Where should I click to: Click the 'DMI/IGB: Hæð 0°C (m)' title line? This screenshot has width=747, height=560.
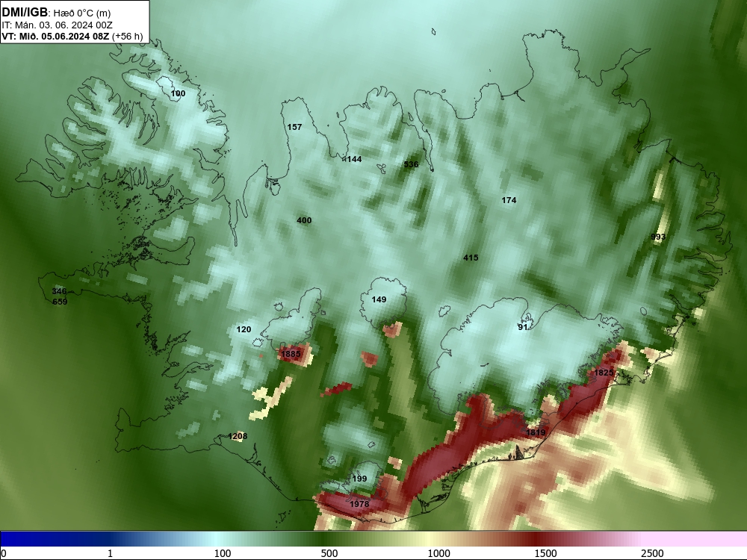pos(56,13)
